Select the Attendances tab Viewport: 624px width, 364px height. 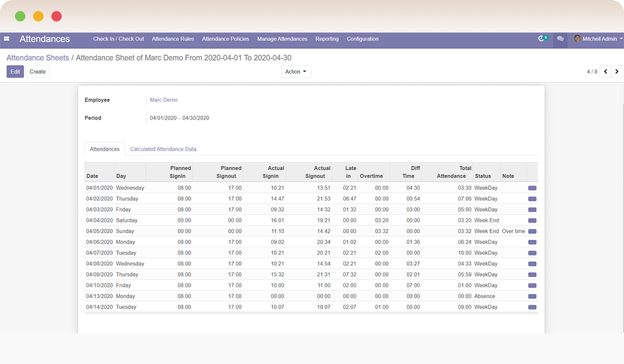(105, 149)
